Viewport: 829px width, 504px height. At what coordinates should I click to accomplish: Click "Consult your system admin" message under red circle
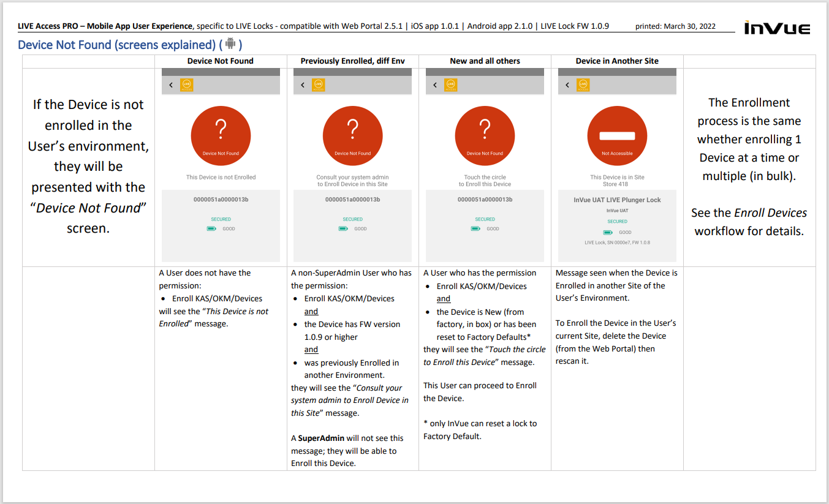click(353, 181)
